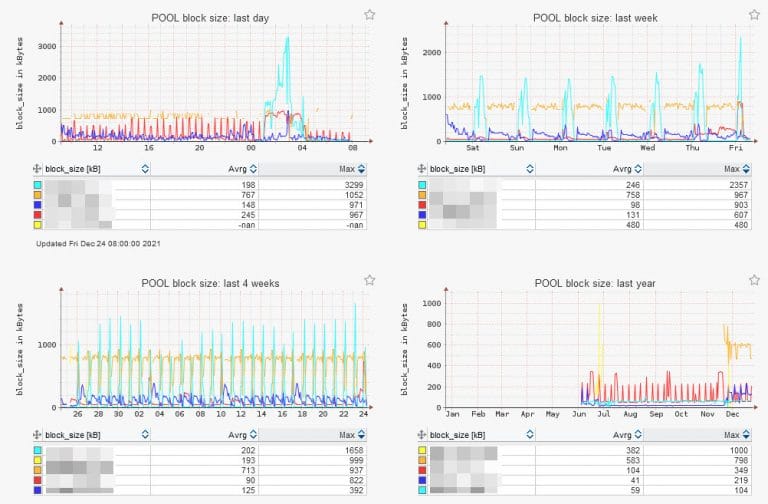Viewport: 768px width, 504px height.
Task: Click move handle in last week legend header
Action: coord(422,169)
